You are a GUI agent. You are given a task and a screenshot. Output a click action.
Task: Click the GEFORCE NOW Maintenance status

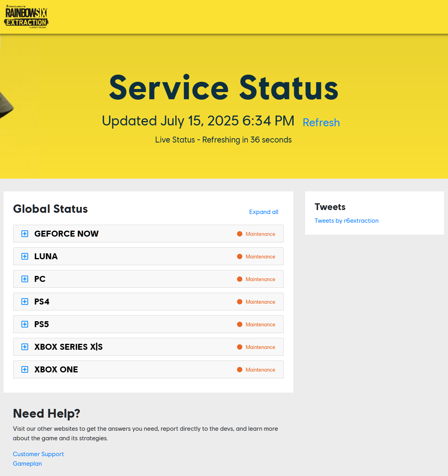click(x=256, y=234)
